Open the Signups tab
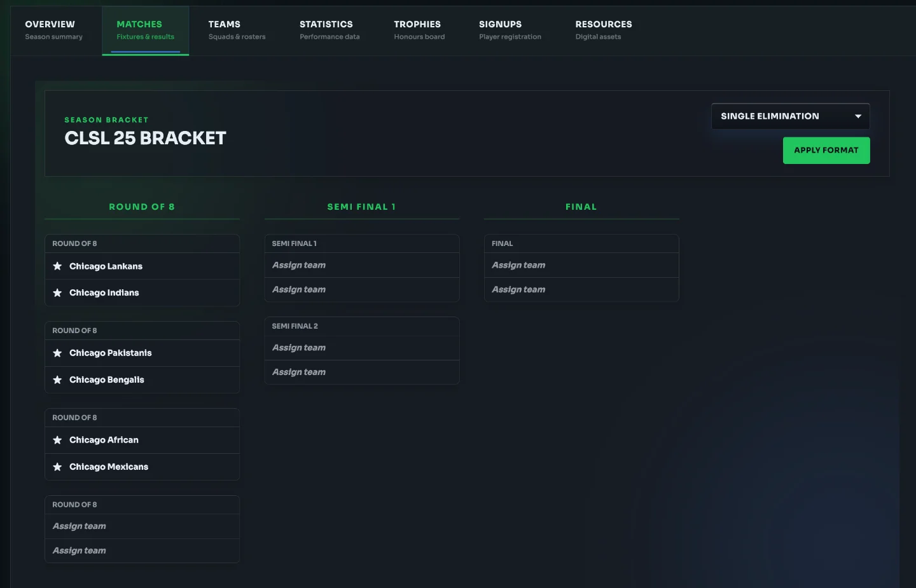Image resolution: width=916 pixels, height=588 pixels. (510, 31)
